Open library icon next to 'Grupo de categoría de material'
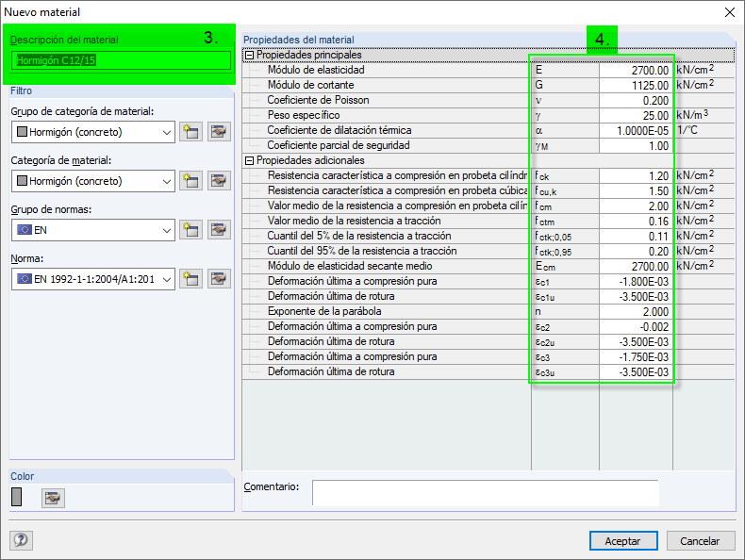The height and width of the screenshot is (560, 745). [219, 132]
